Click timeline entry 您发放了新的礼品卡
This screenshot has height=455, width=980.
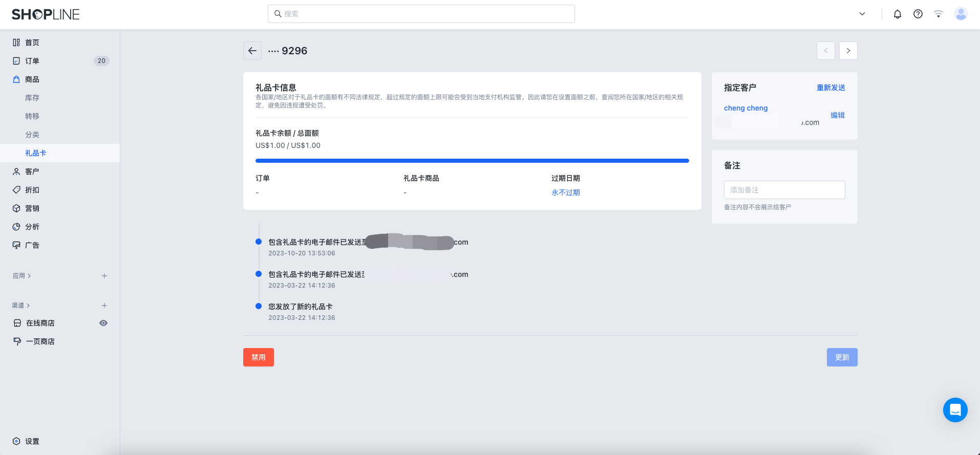pyautogui.click(x=301, y=307)
